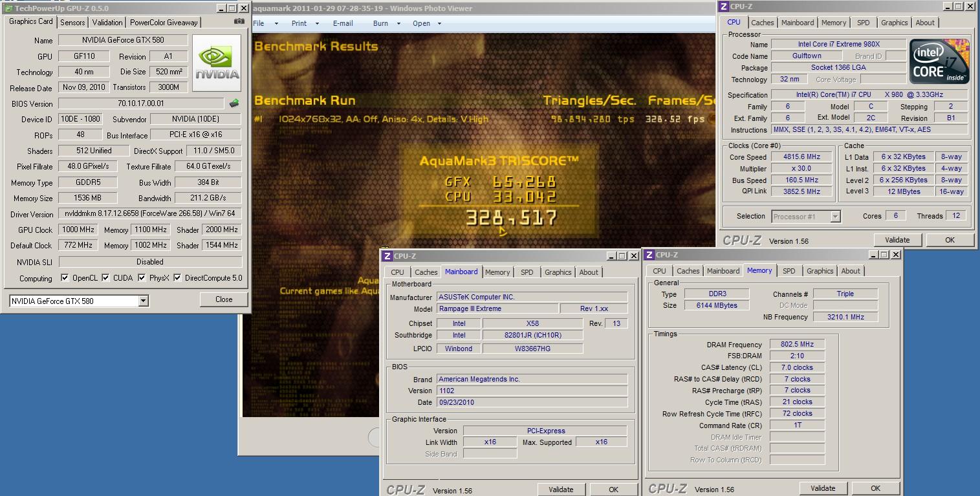Click the NB Frequency 3210.1 MHz value
The height and width of the screenshot is (496, 980).
point(845,317)
